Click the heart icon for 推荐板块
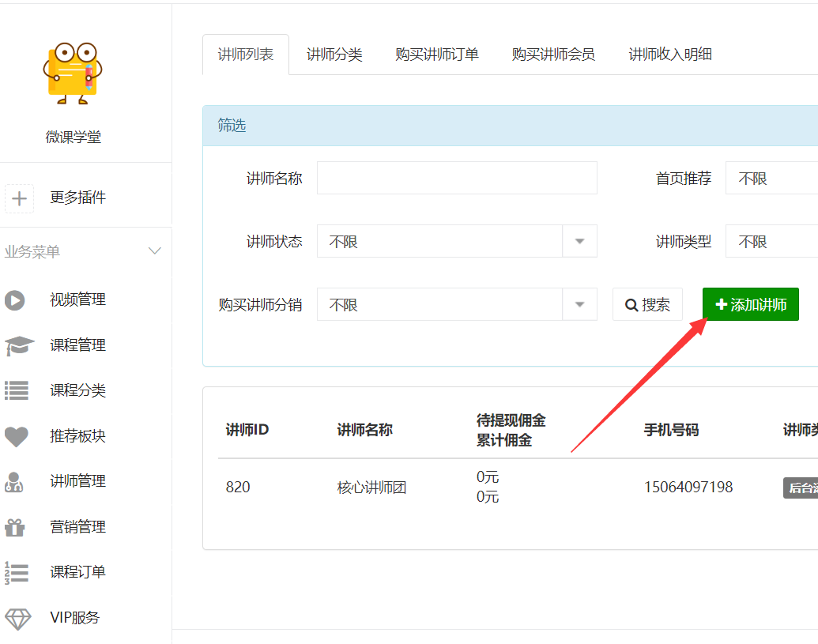The image size is (818, 644). 17,436
